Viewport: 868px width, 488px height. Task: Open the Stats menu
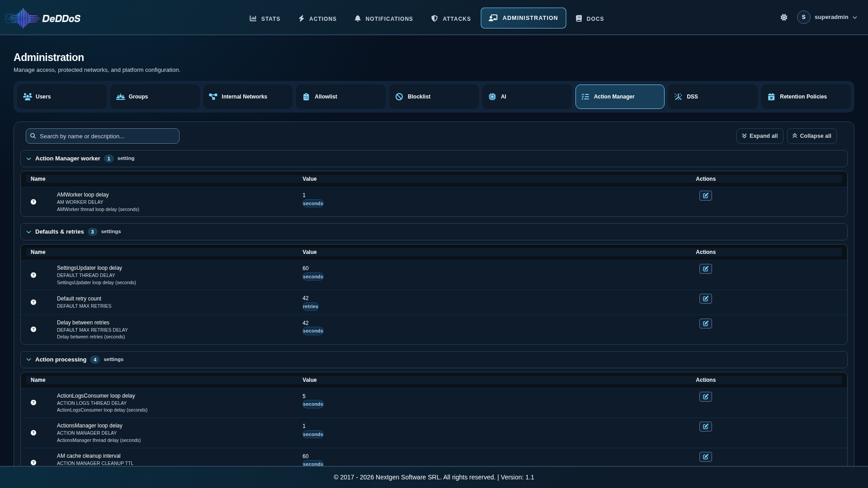(265, 19)
